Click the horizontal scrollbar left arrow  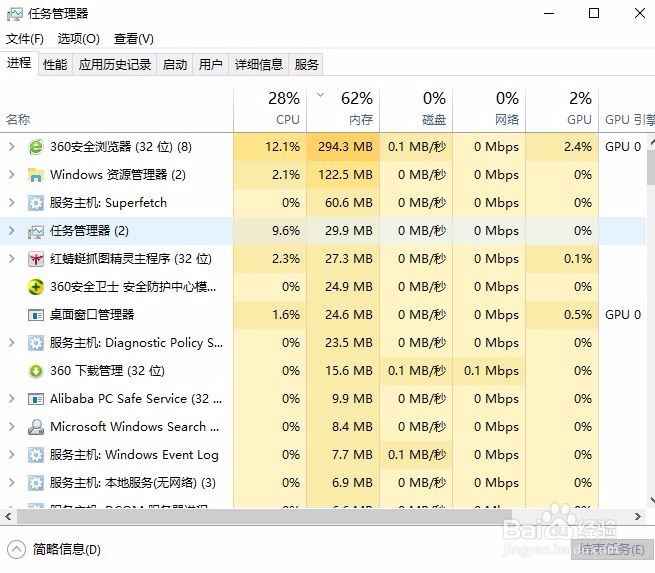point(8,517)
